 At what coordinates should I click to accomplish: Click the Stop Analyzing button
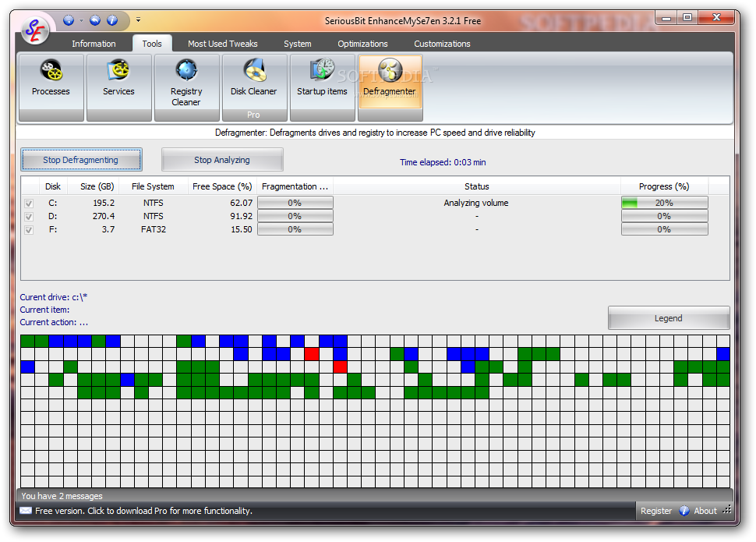coord(222,160)
